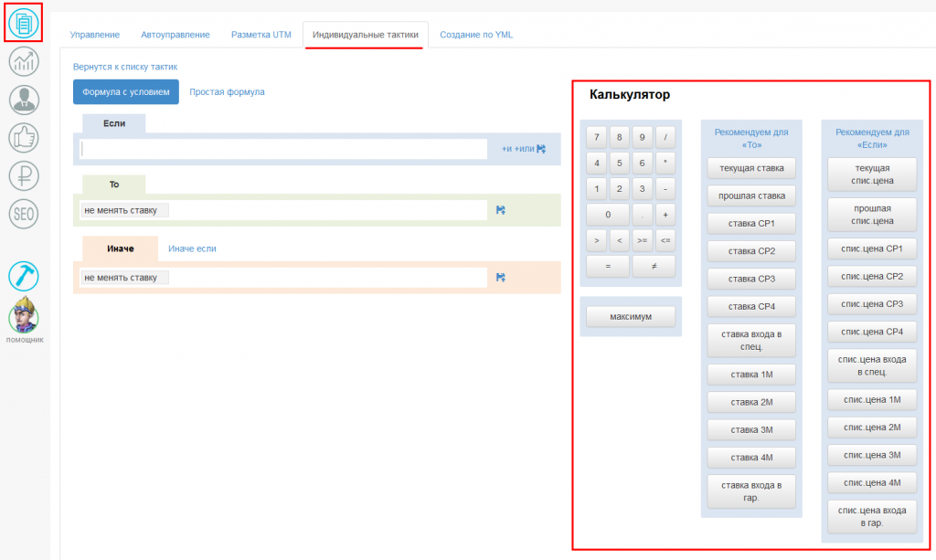Screen dimensions: 936x560
Task: Insert the >= operator
Action: point(643,240)
